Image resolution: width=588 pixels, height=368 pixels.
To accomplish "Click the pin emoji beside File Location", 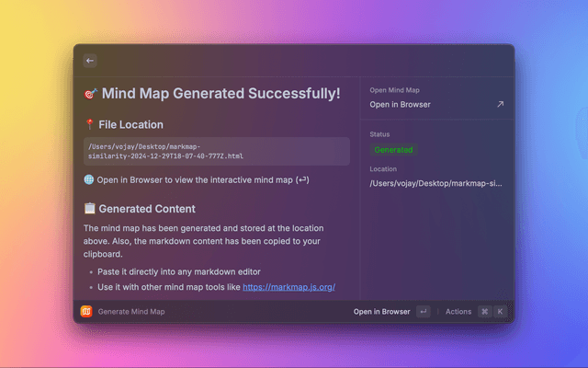I will (x=89, y=125).
